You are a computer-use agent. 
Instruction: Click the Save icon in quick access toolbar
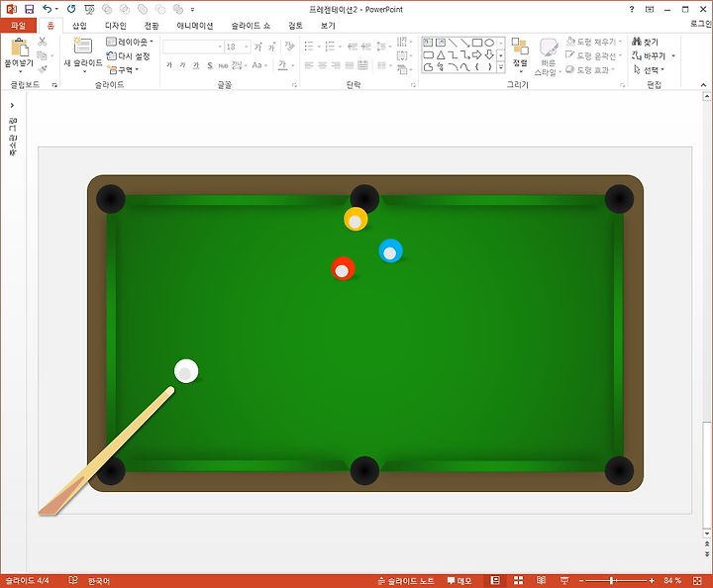[29, 9]
